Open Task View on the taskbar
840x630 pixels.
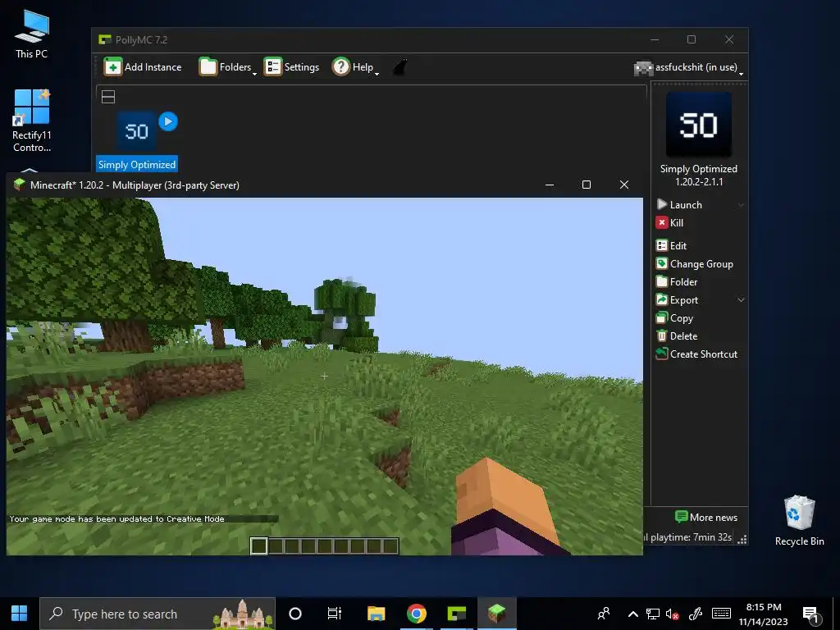tap(335, 614)
